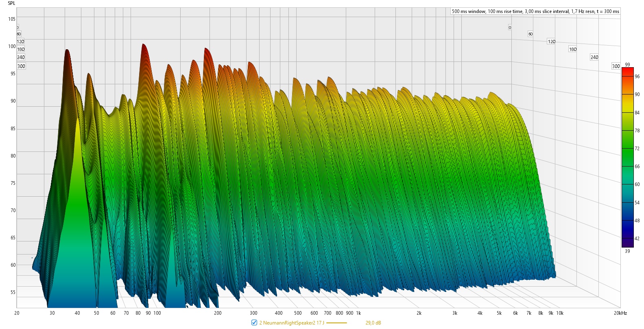Click the 40 Hz label on frequency axis

coord(77,313)
